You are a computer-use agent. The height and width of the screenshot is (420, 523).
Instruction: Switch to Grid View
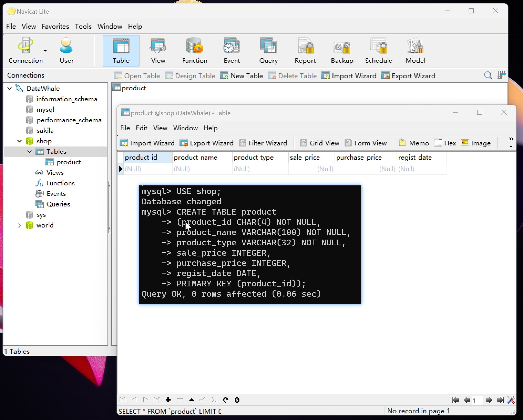320,143
